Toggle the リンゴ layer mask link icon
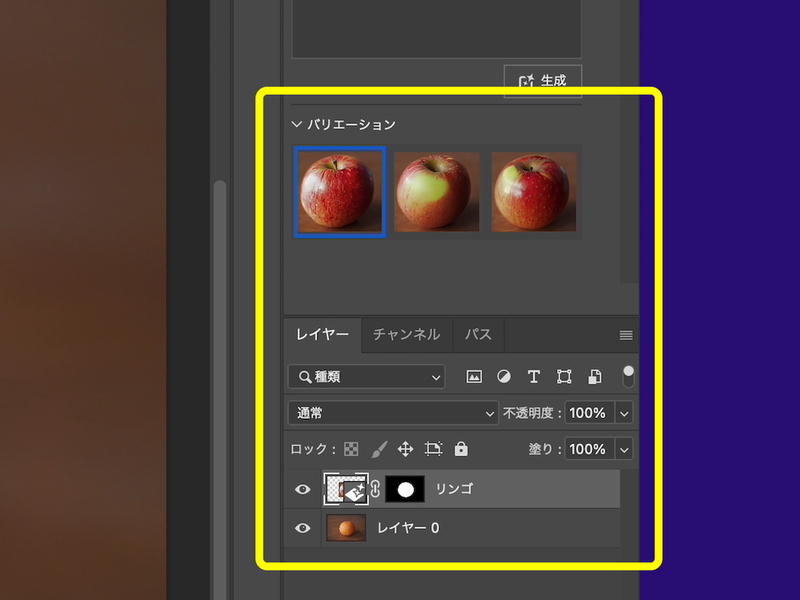Screen dimensions: 800x600 pyautogui.click(x=376, y=489)
